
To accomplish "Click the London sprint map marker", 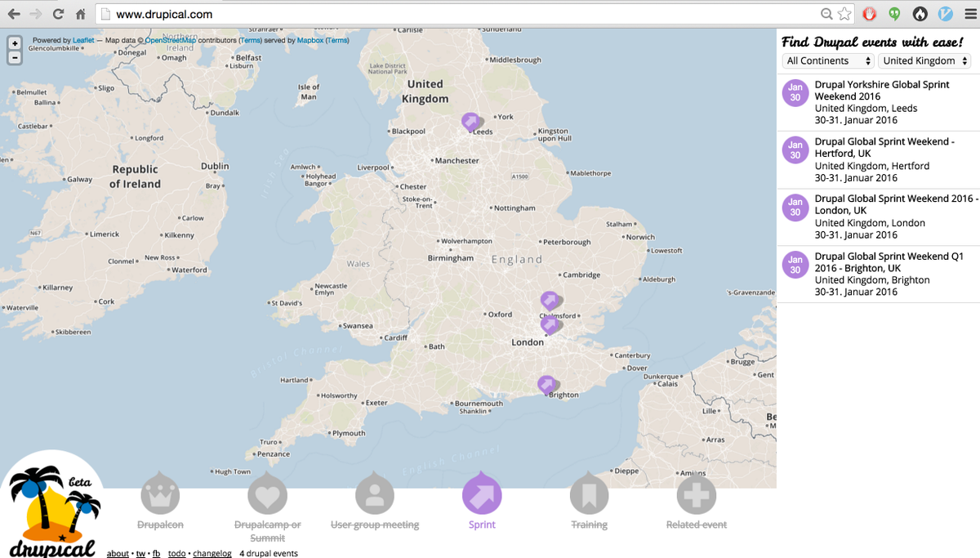I will point(550,325).
